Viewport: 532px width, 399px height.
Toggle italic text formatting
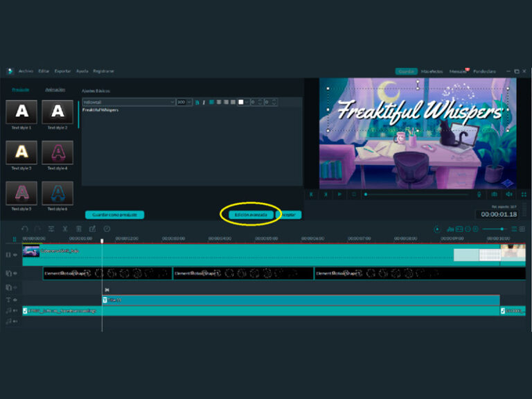(204, 102)
